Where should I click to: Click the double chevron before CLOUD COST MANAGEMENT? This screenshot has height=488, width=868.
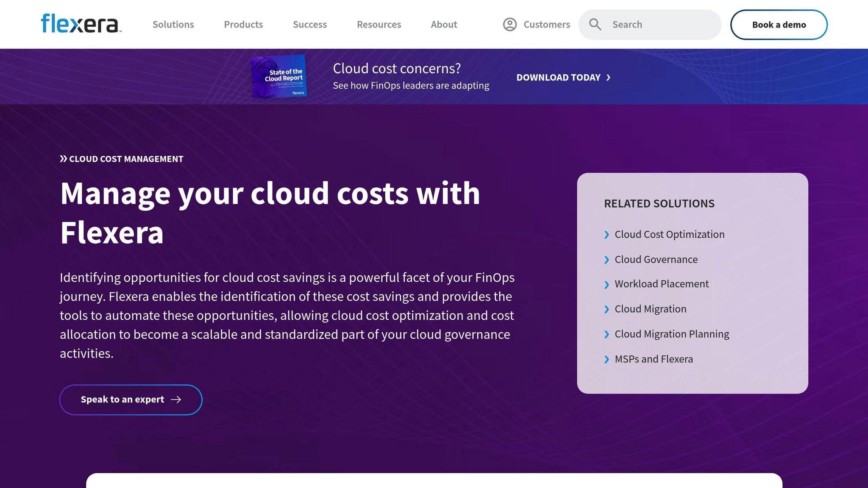(64, 159)
